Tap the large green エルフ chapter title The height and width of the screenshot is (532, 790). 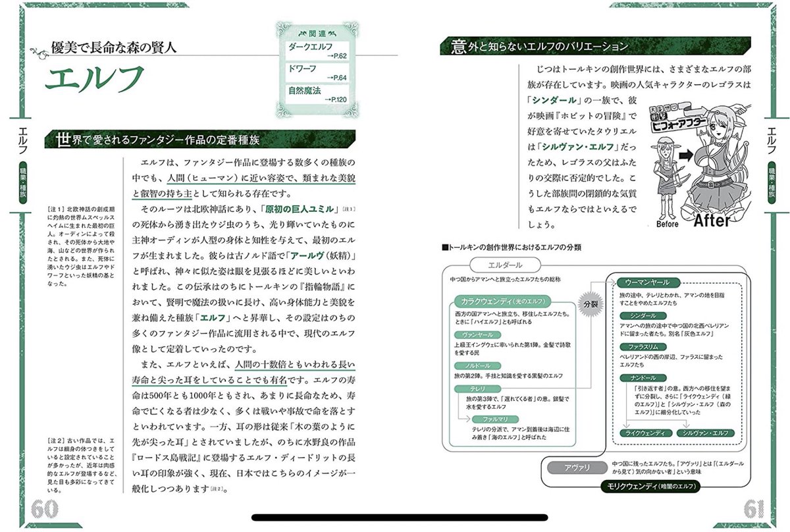click(94, 78)
